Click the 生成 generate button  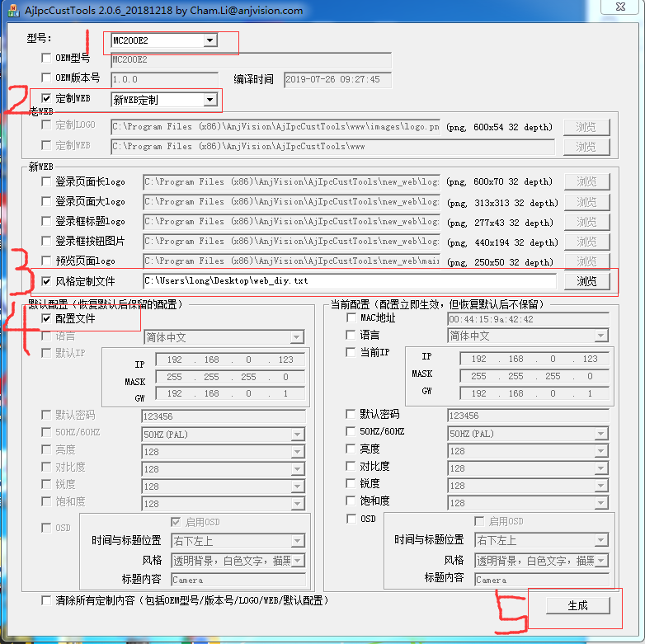[x=577, y=605]
